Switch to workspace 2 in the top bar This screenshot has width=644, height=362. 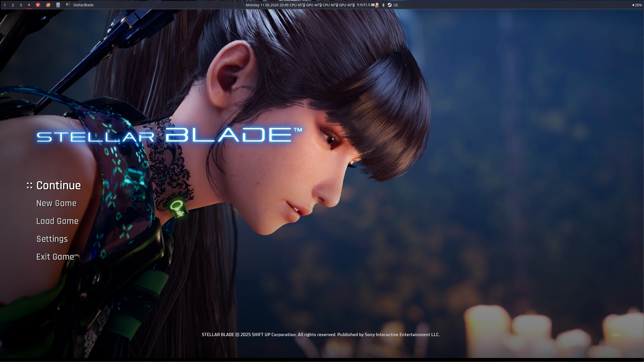pos(13,5)
